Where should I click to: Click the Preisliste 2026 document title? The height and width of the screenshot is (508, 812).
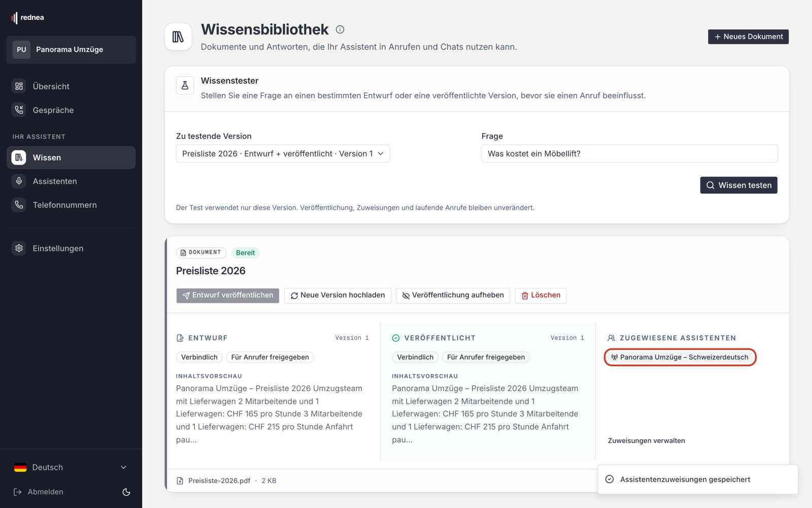pyautogui.click(x=211, y=271)
